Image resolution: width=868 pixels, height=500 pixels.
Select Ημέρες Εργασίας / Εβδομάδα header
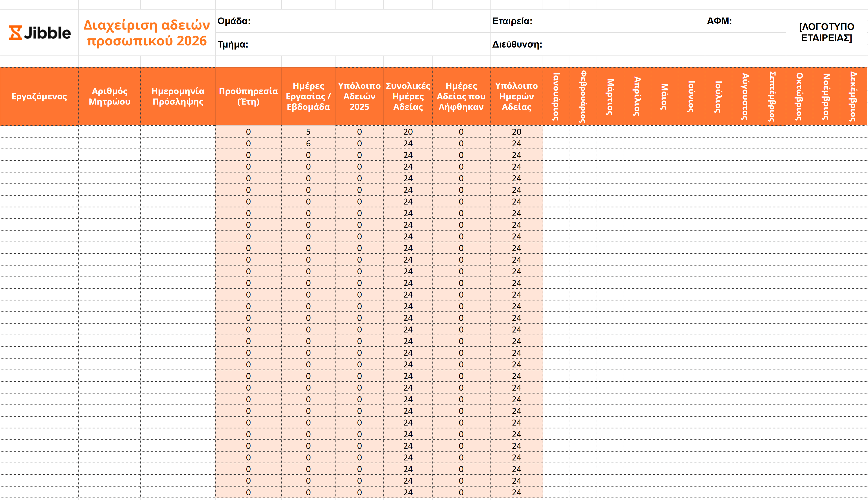click(x=308, y=97)
